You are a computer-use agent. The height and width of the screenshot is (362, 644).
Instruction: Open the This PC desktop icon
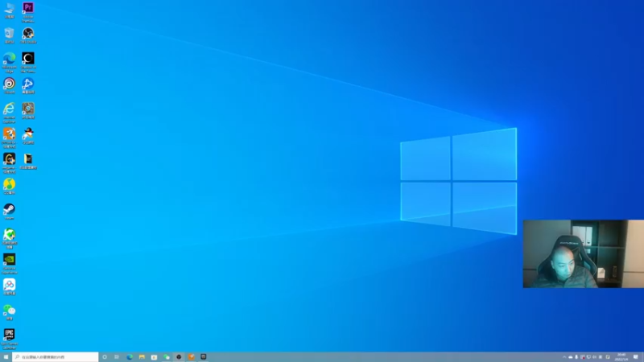9,10
